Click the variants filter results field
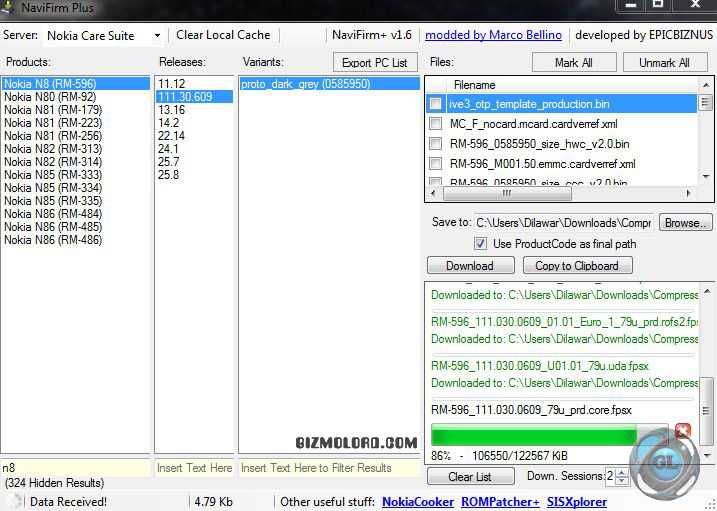Image resolution: width=717 pixels, height=511 pixels. click(x=329, y=468)
